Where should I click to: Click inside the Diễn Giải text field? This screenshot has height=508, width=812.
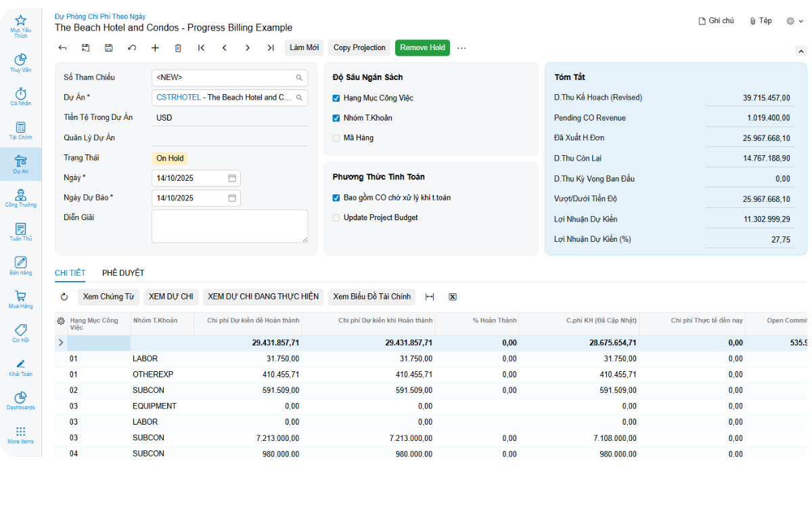click(x=229, y=227)
